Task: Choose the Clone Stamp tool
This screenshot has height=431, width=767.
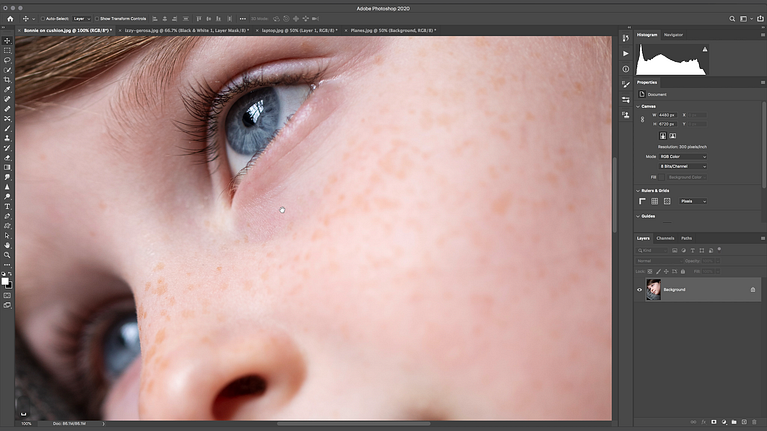Action: click(7, 138)
